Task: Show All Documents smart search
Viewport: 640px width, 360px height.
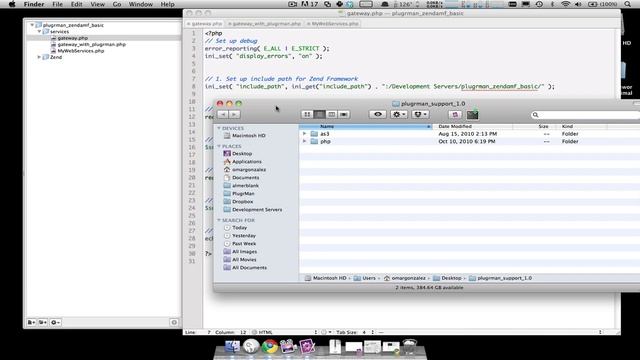Action: click(245, 268)
